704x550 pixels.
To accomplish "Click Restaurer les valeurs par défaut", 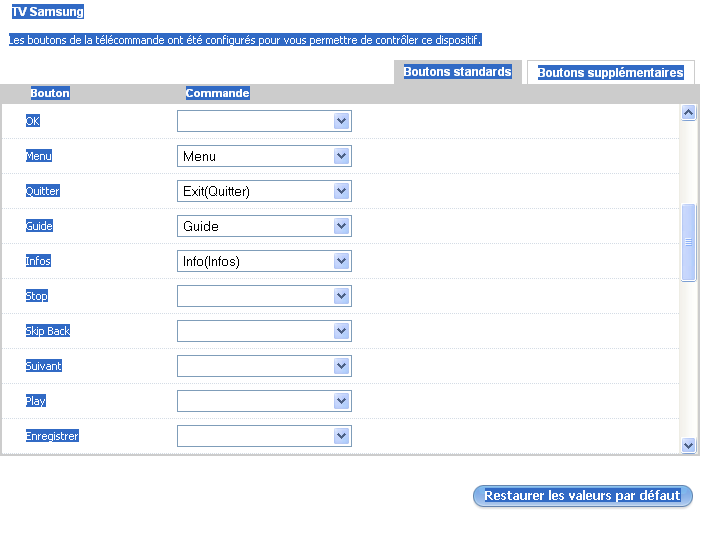I will [x=582, y=496].
